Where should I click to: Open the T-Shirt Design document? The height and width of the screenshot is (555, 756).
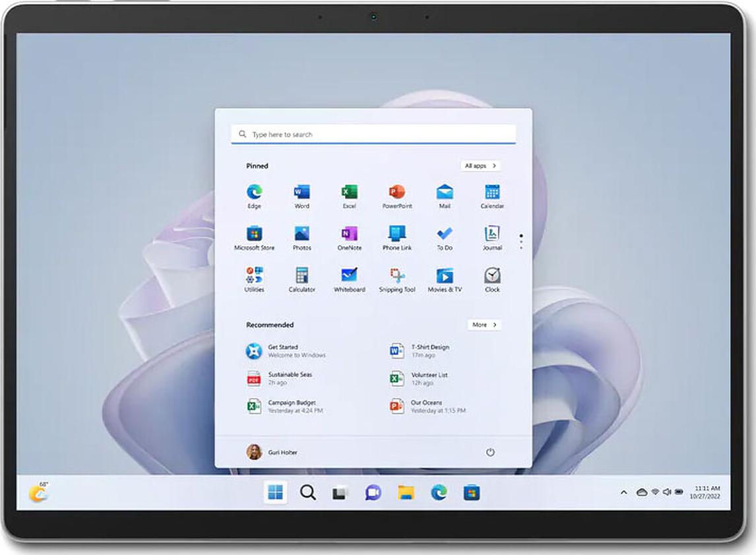429,351
